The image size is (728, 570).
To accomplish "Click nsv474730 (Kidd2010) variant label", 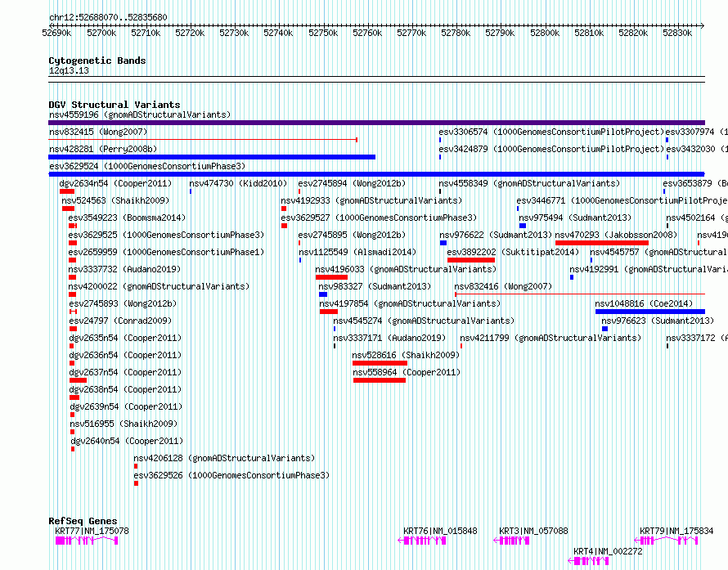I will pyautogui.click(x=238, y=183).
